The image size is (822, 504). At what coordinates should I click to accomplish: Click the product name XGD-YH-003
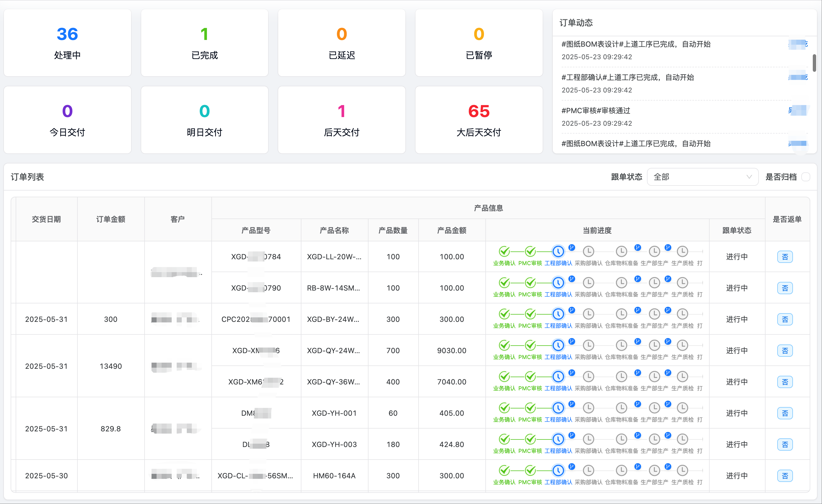coord(334,445)
